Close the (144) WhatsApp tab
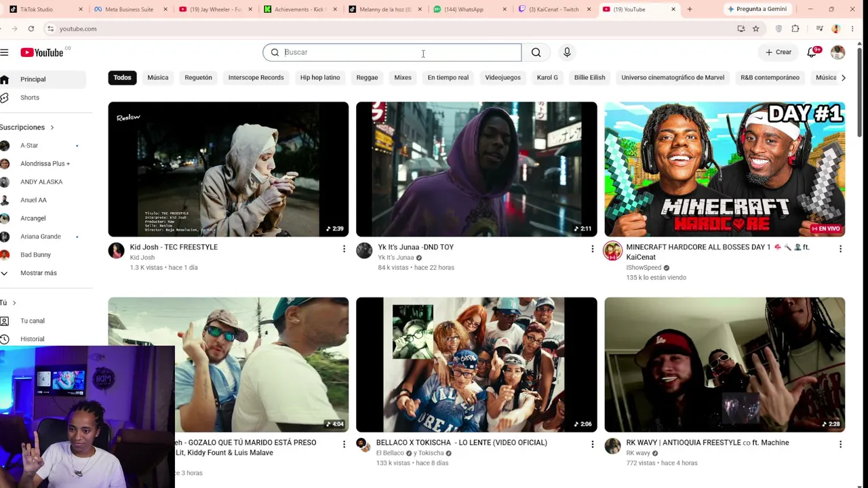 505,9
